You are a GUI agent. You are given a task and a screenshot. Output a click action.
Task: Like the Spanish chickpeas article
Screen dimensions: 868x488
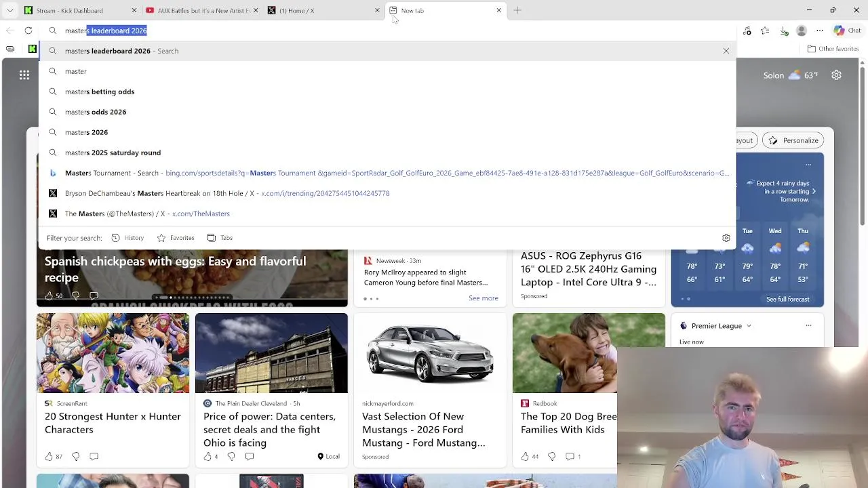49,296
